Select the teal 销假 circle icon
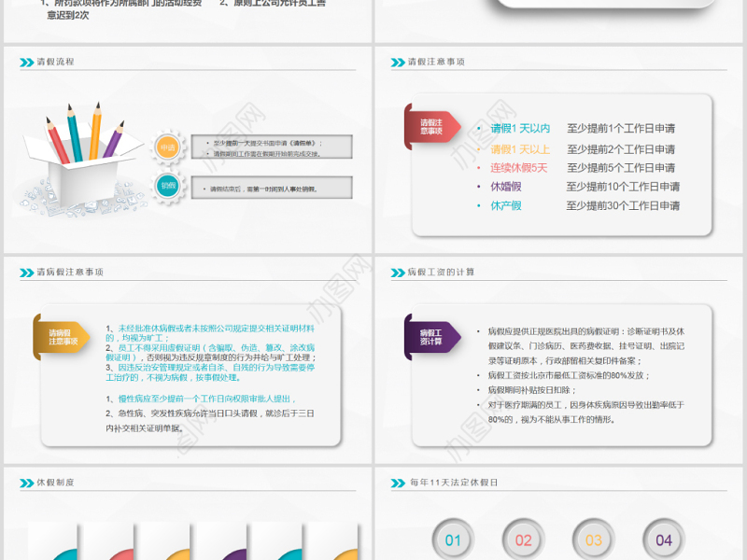 (x=168, y=186)
